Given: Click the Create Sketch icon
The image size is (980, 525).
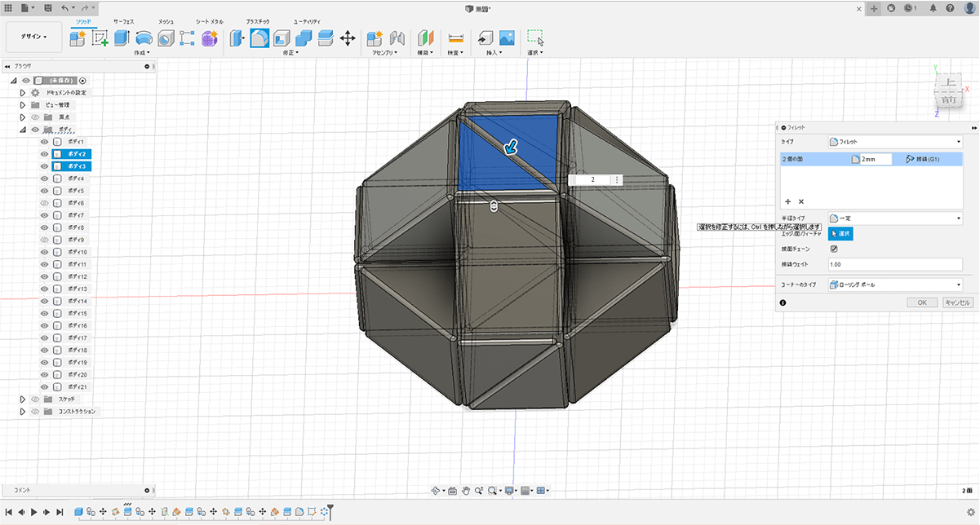Looking at the screenshot, I should [x=100, y=37].
